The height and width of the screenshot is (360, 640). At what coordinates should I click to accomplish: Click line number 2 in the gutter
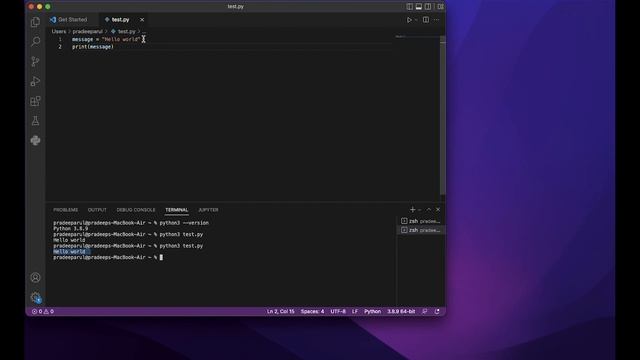coord(60,47)
